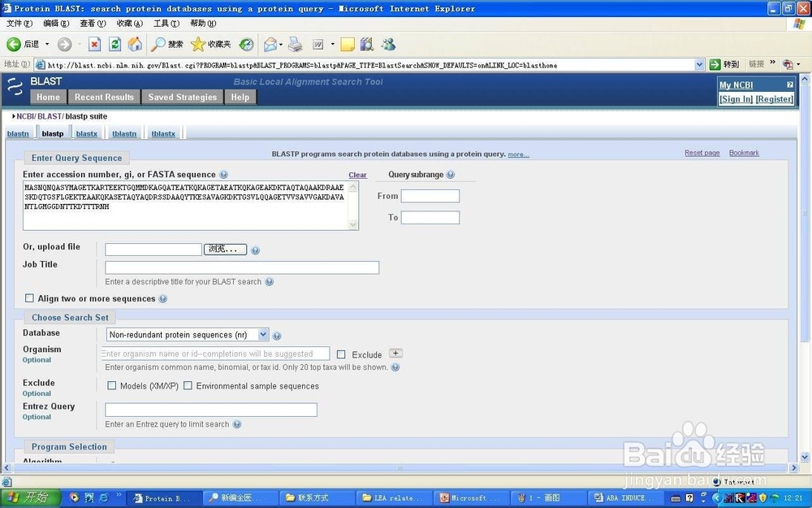Image resolution: width=812 pixels, height=508 pixels.
Task: Click the yellow note Discuss icon
Action: [348, 45]
